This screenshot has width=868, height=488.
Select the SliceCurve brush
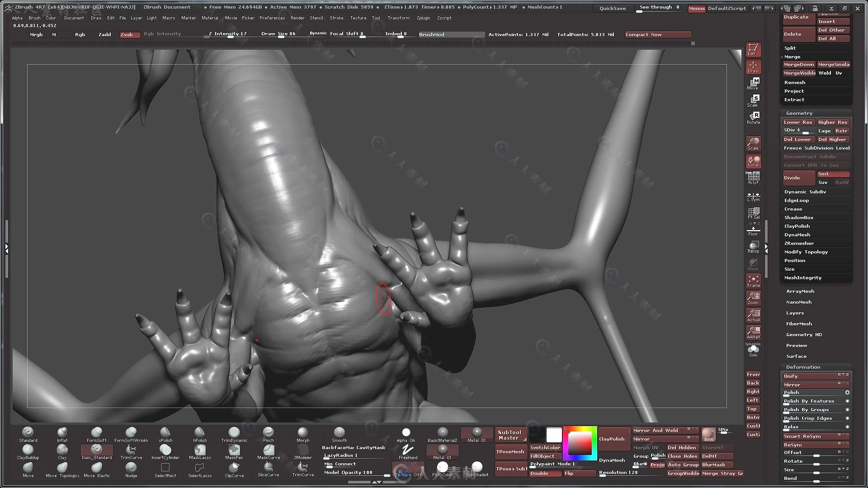click(x=269, y=470)
